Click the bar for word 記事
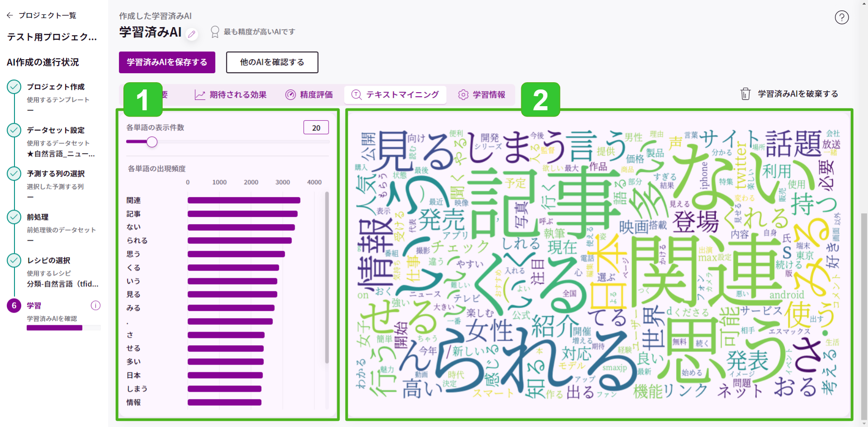868x427 pixels. (x=243, y=214)
